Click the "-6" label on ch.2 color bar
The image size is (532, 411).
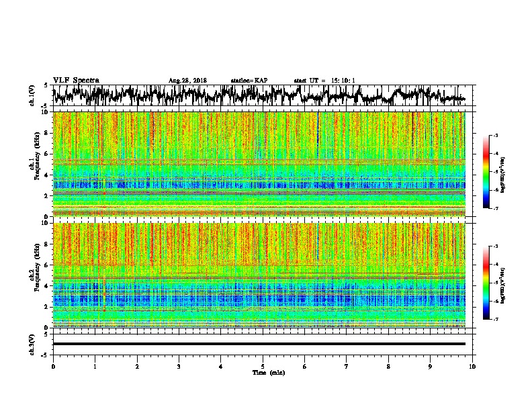(x=496, y=301)
